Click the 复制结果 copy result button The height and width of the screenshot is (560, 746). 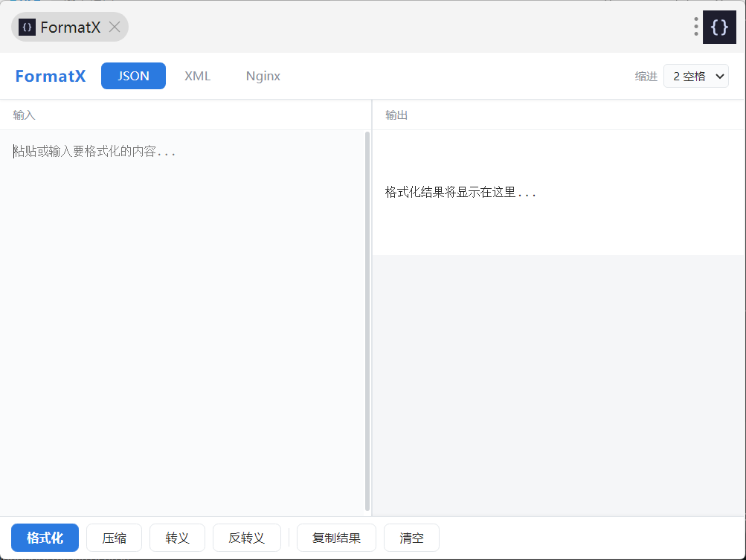[x=336, y=538]
